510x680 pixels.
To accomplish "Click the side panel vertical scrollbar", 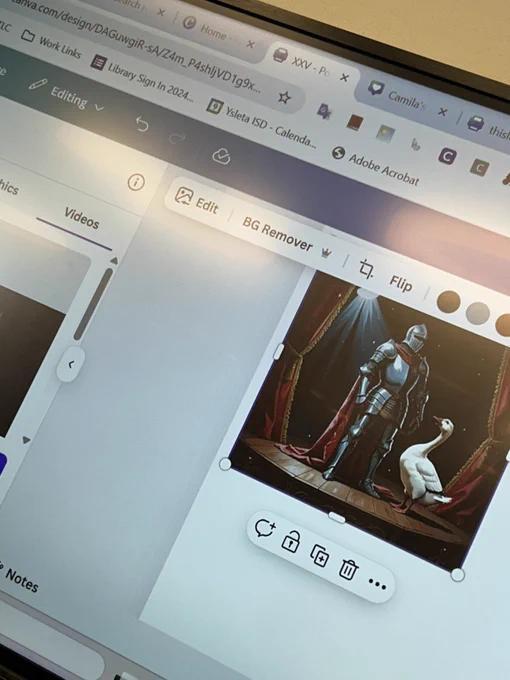I will tap(92, 304).
